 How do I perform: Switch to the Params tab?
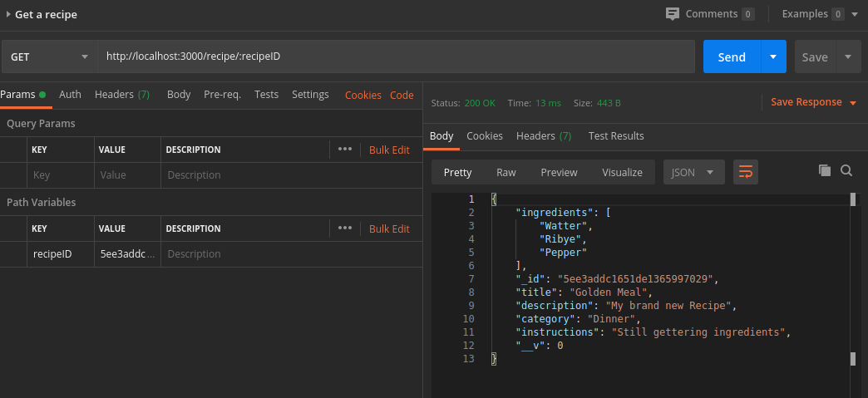pos(22,95)
